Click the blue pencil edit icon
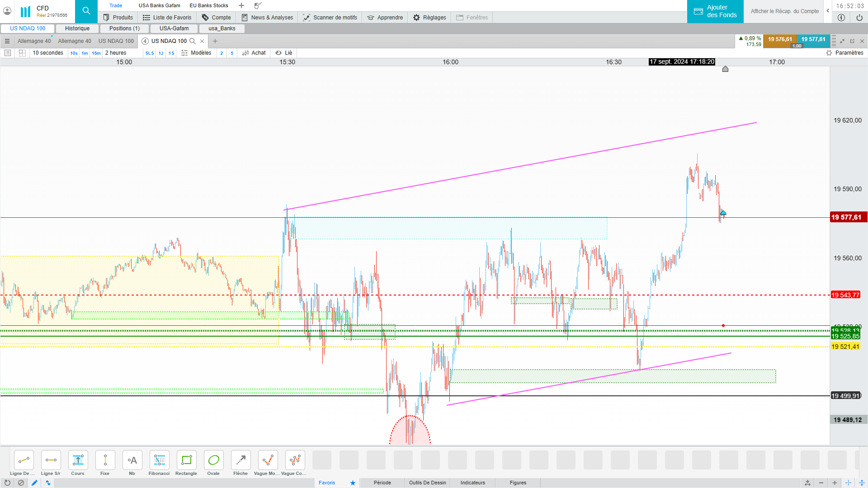The width and height of the screenshot is (868, 488). (x=34, y=483)
